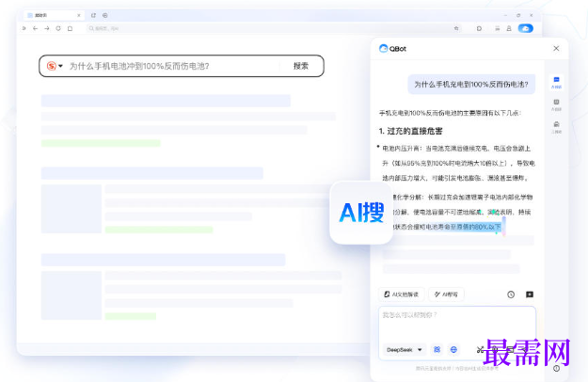Click the large AI搜 badge
This screenshot has width=588, height=382.
tap(361, 213)
